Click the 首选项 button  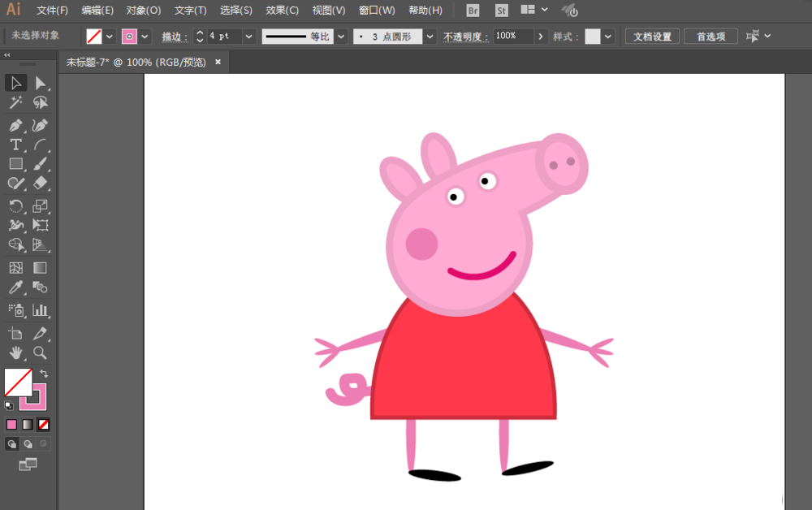[710, 37]
